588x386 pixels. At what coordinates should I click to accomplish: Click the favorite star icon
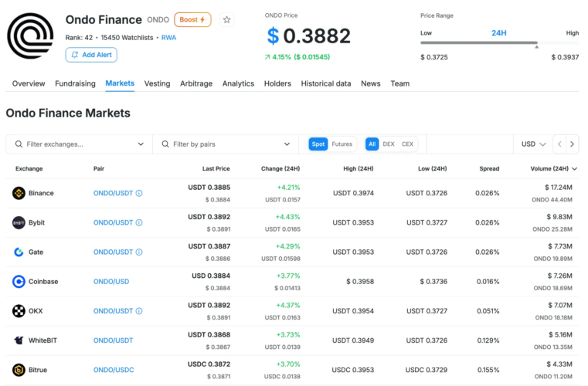coord(226,19)
